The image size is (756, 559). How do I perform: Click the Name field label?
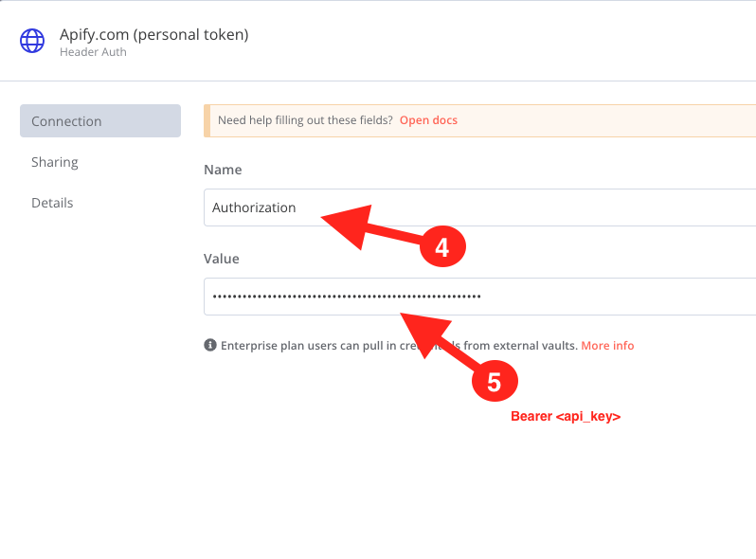(223, 170)
